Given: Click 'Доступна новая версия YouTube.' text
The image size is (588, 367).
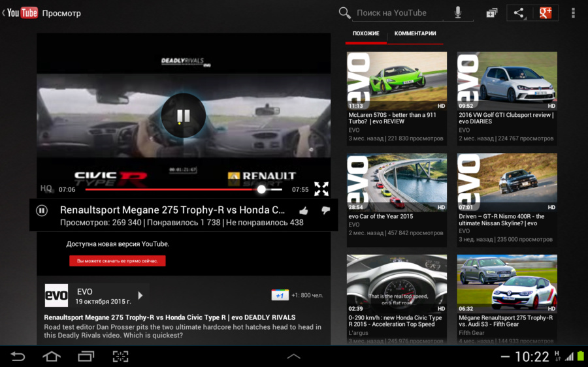Looking at the screenshot, I should [x=118, y=244].
